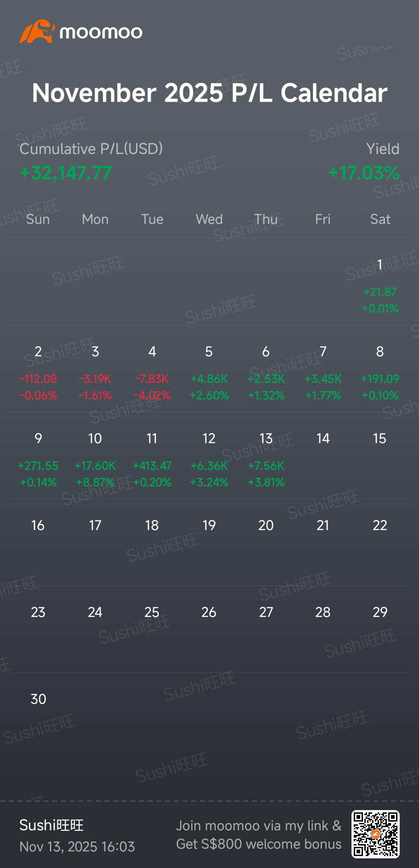Click the moomoo bull logo icon
Screen dimensions: 419x868
point(37,31)
